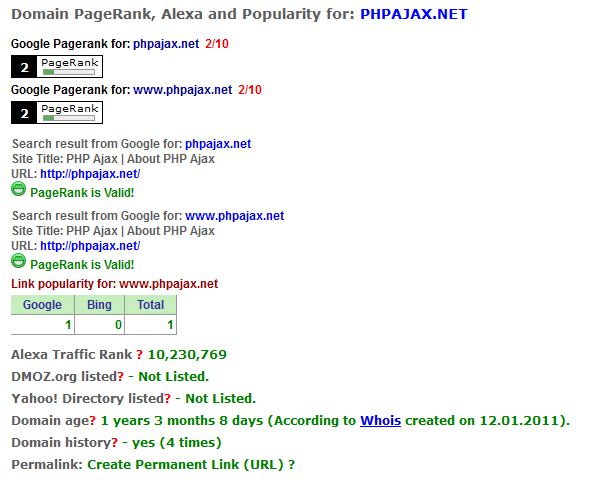This screenshot has height=480, width=609.
Task: Click question mark next to Alexa Traffic Rank
Action: (139, 355)
